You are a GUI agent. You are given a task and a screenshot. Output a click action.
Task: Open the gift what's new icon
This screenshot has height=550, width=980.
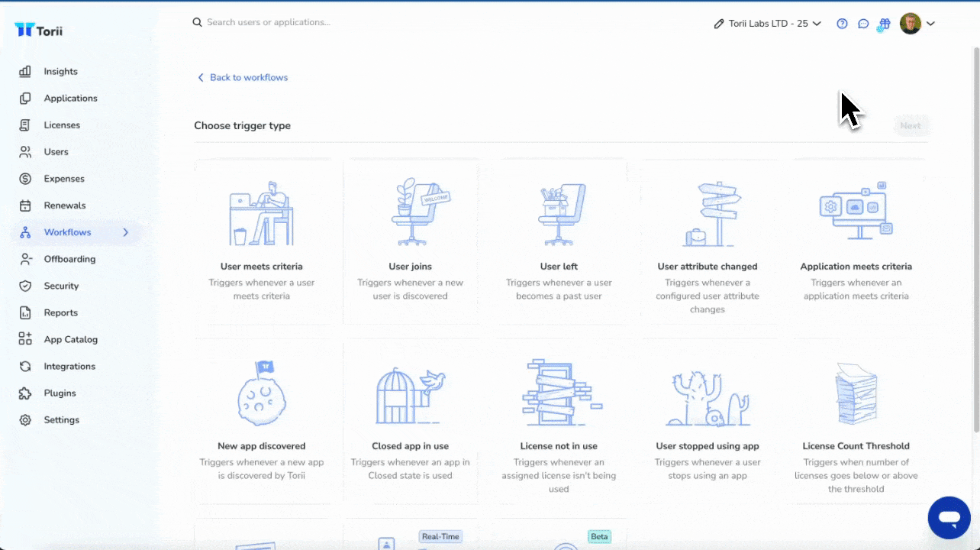coord(885,24)
